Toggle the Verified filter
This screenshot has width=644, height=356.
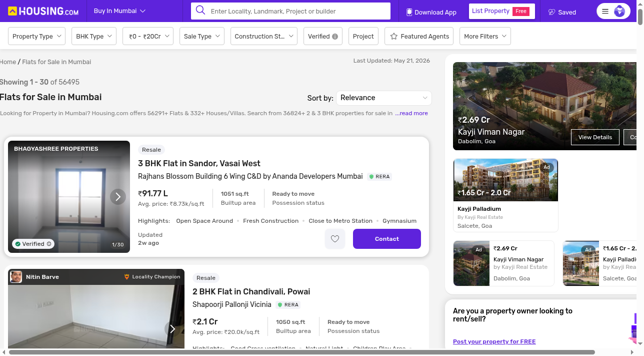[323, 37]
